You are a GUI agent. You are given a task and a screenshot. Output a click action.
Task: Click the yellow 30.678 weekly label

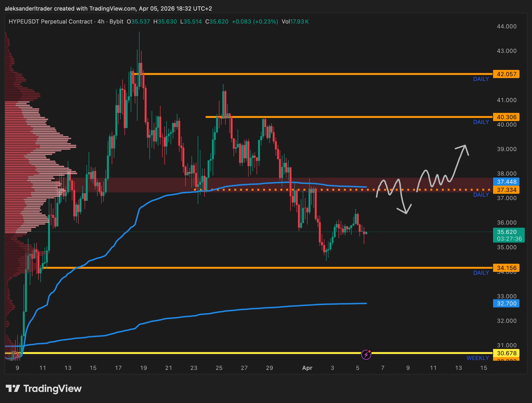pyautogui.click(x=506, y=353)
